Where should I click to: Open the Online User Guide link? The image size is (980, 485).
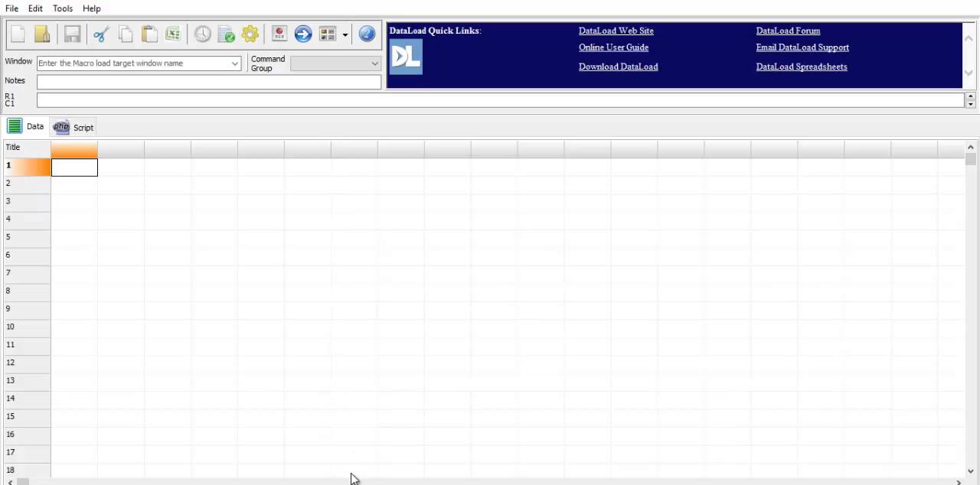pos(613,47)
